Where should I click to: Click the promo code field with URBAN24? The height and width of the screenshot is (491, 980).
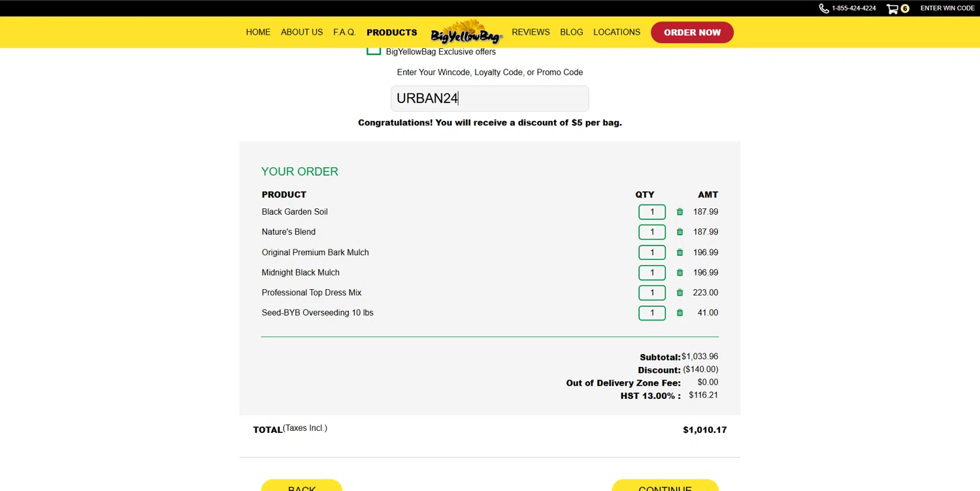tap(490, 99)
